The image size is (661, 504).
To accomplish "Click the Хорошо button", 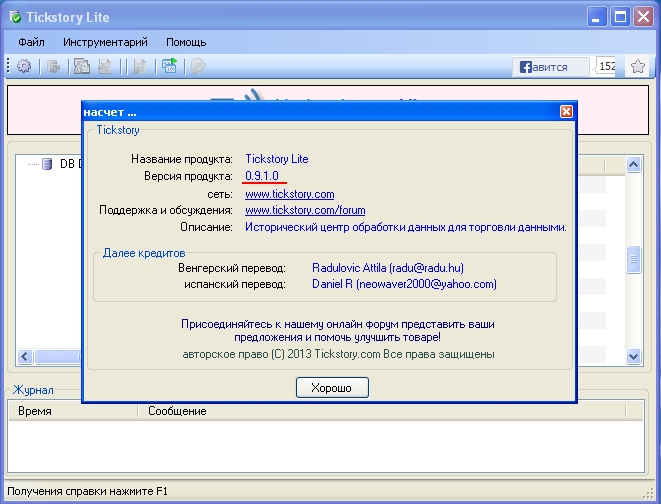I will (x=332, y=388).
